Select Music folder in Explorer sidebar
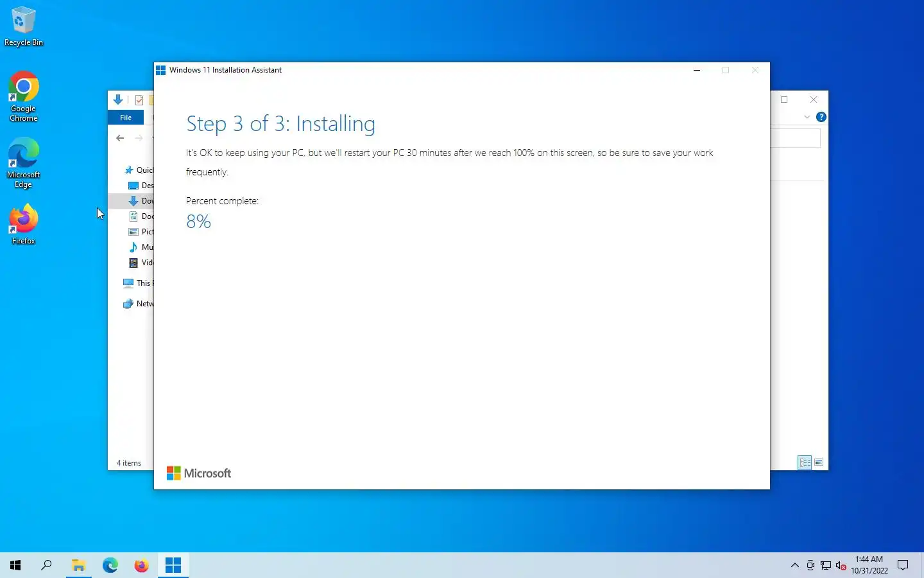 (x=141, y=247)
